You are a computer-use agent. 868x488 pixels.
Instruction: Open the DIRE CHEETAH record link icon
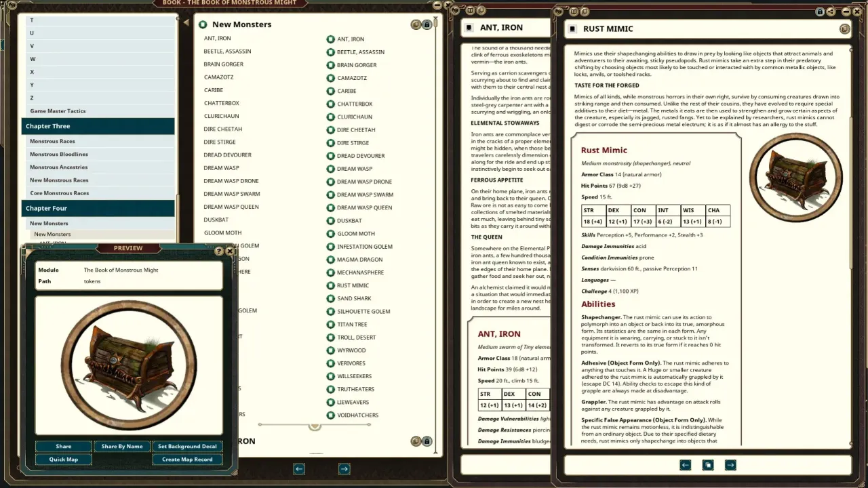pos(330,130)
